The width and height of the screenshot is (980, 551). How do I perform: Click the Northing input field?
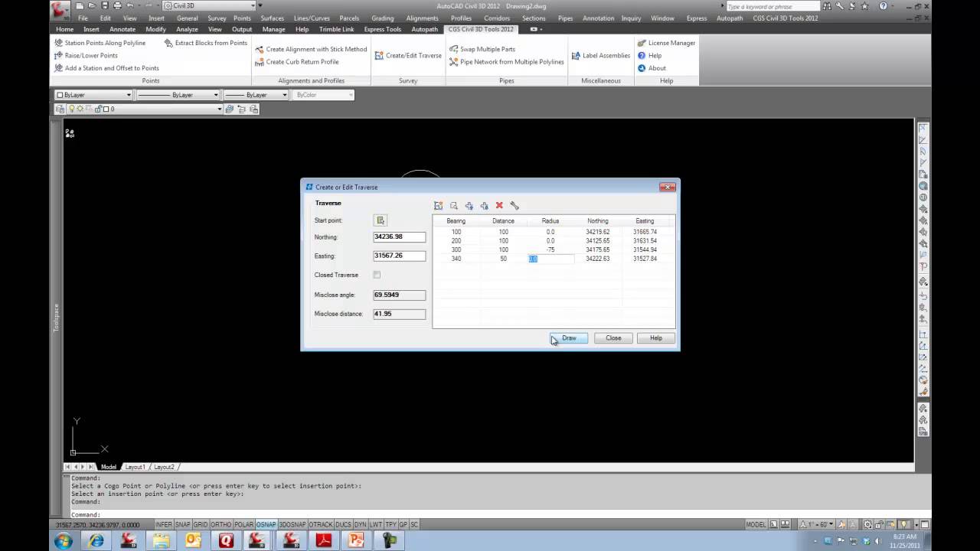pyautogui.click(x=399, y=237)
